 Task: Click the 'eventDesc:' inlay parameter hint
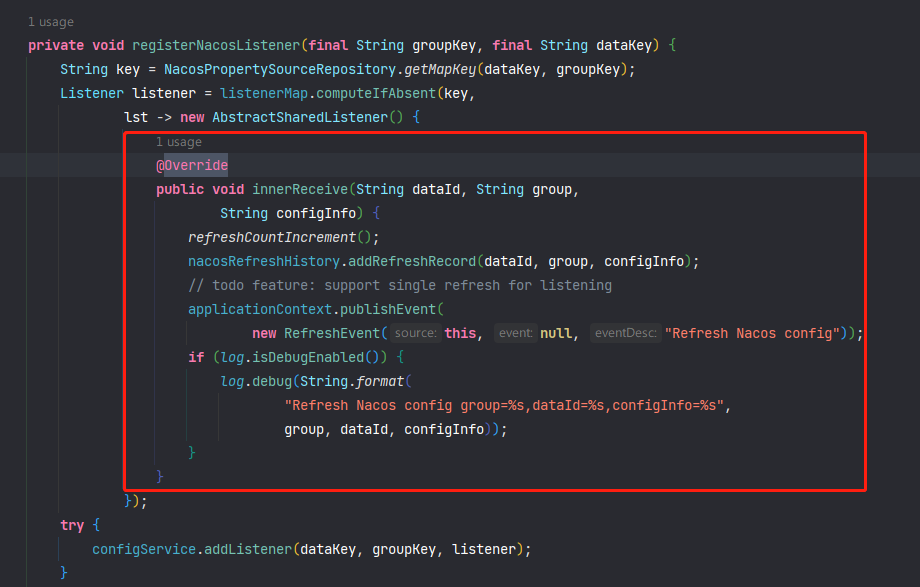click(x=625, y=333)
